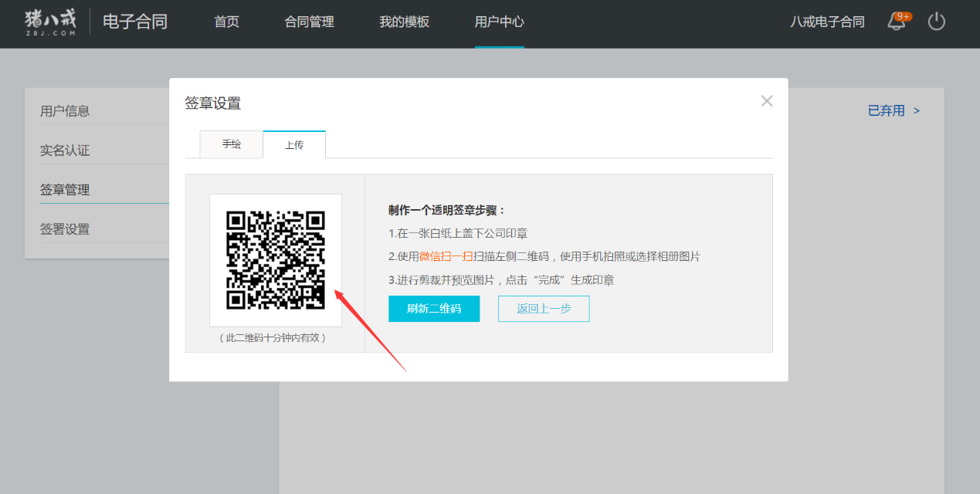Click step 1 text about 公司印章
Screen dimensions: 980x494
[x=458, y=233]
